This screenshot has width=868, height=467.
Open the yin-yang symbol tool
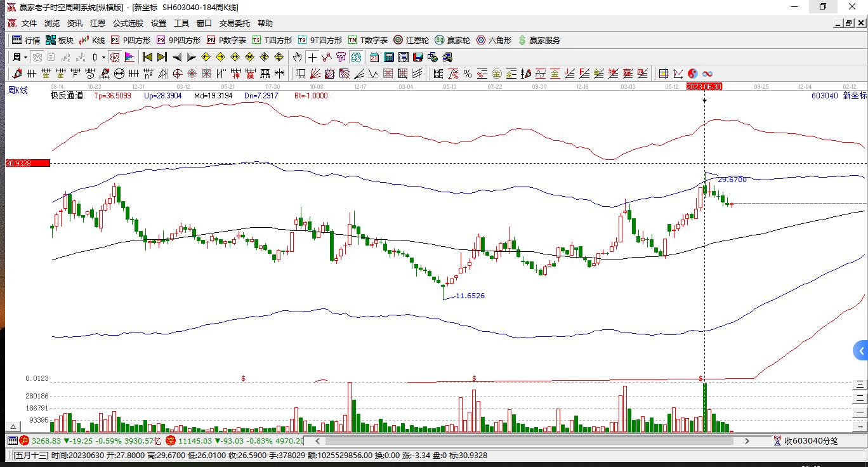692,74
